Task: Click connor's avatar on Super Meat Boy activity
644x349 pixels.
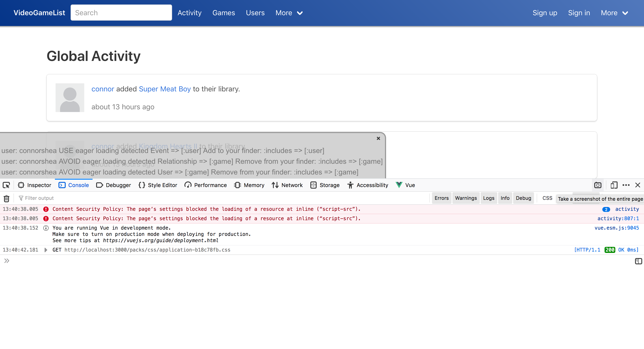Action: coord(70,97)
